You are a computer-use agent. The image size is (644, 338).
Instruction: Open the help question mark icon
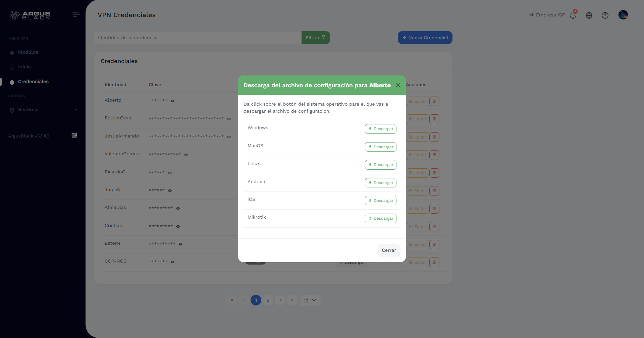click(605, 15)
